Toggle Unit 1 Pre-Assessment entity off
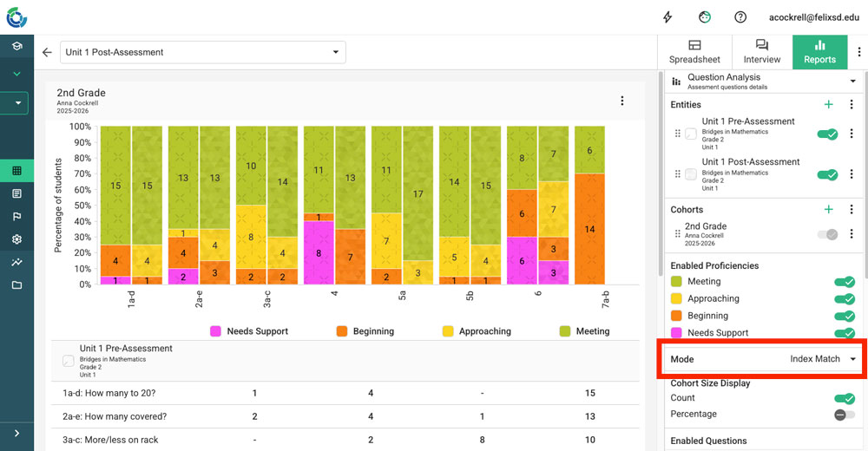 [827, 134]
